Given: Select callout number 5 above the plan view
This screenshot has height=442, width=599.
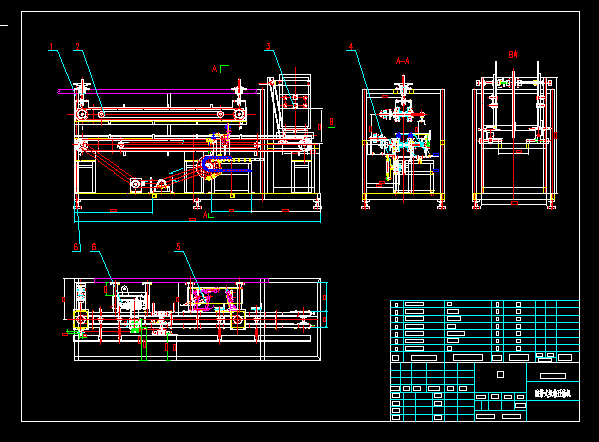Looking at the screenshot, I should pyautogui.click(x=178, y=247).
